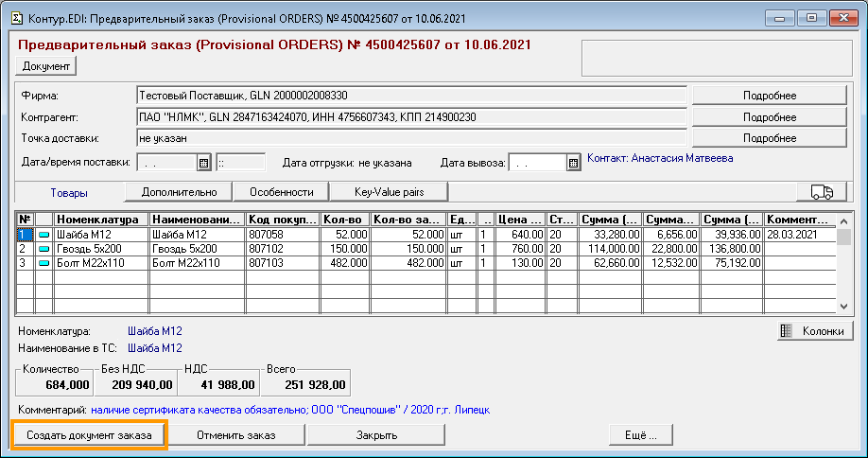Click Болт М22x110 in the Номенклатура column
This screenshot has width=868, height=458.
(x=101, y=263)
